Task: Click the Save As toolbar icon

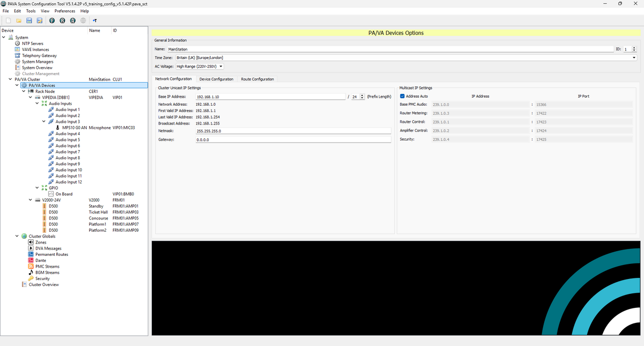Action: point(39,20)
